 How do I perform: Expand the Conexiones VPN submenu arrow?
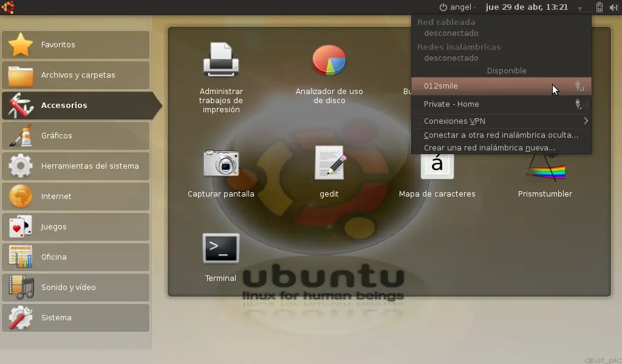point(586,121)
